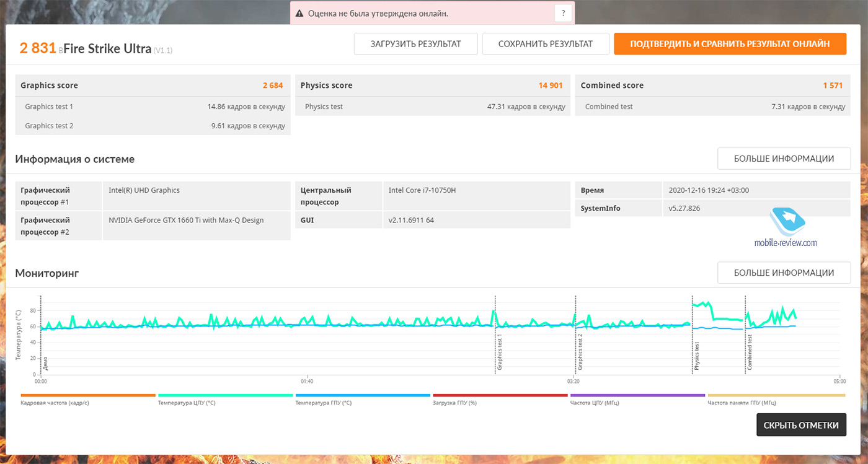Select the Physics test chart marker
868x464 pixels.
(697, 356)
